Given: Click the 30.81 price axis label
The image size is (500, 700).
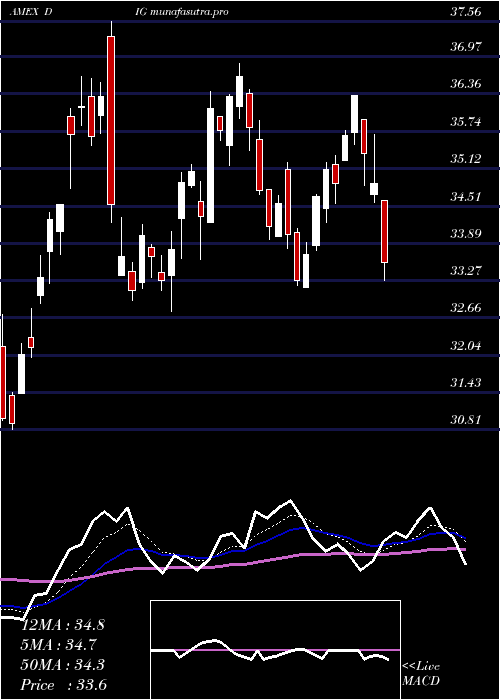Looking at the screenshot, I should click(466, 420).
